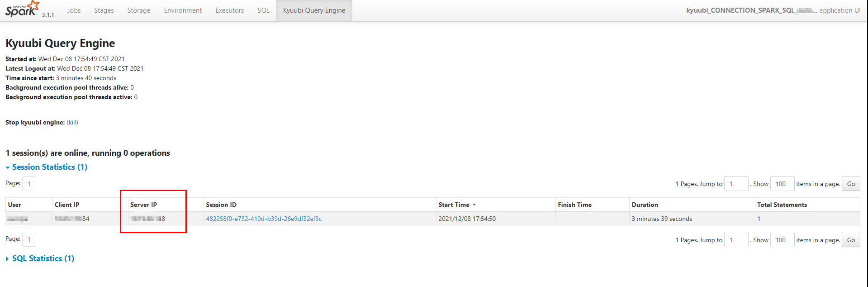
Task: Expand the SQL Statistics section
Action: click(x=40, y=258)
